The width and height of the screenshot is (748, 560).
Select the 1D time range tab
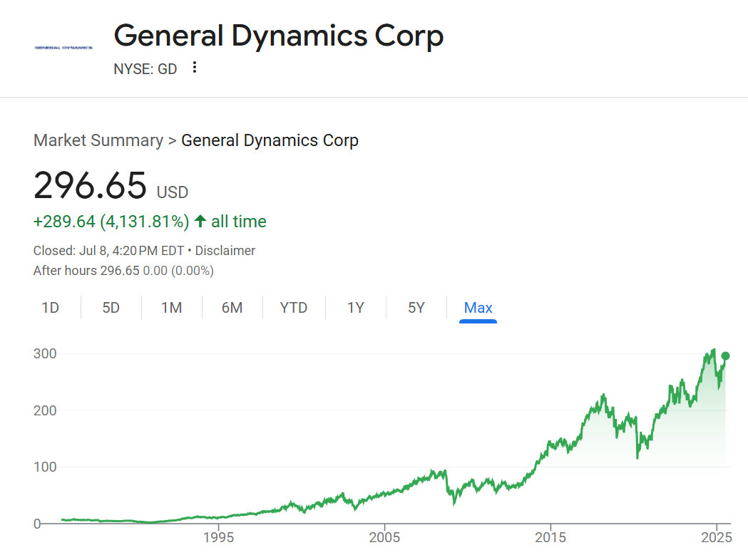(x=50, y=308)
